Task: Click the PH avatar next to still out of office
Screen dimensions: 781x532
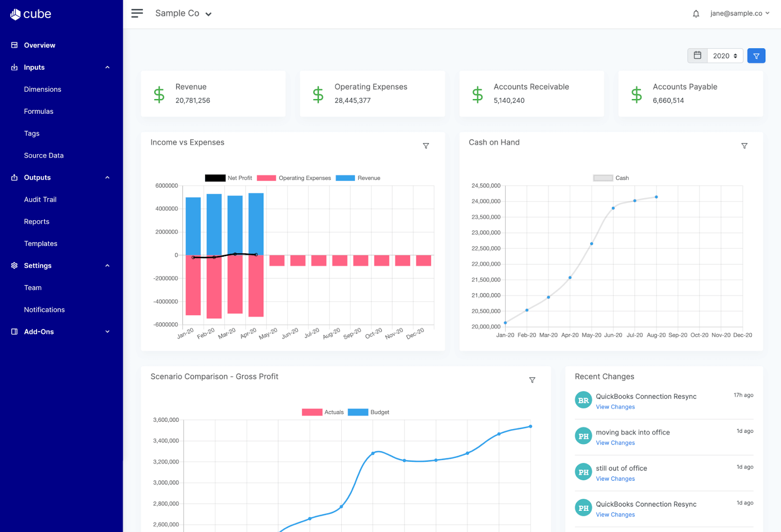Action: coord(583,471)
